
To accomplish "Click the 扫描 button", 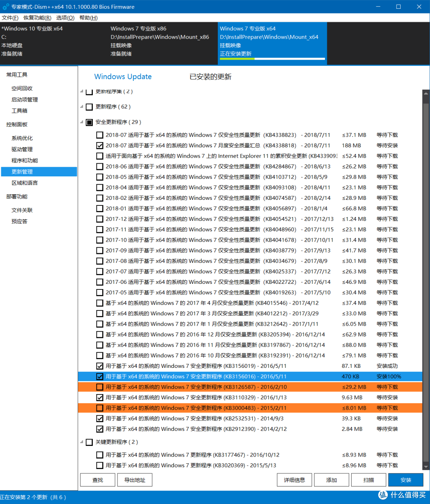I will click(x=369, y=480).
